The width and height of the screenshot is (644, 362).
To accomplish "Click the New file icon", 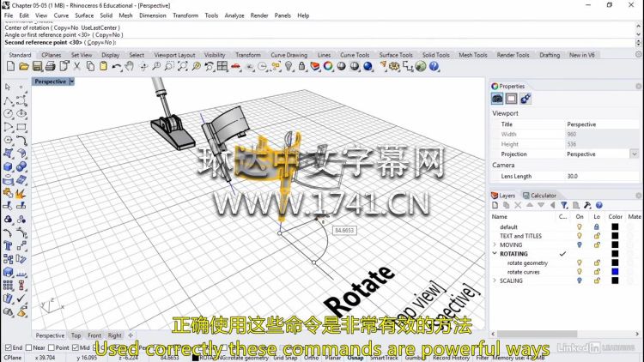I will (10, 66).
